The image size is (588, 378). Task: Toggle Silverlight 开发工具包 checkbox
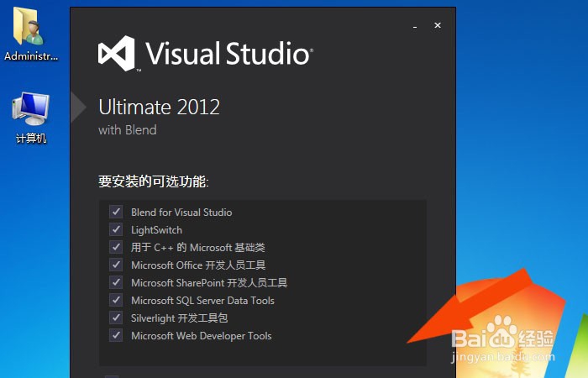pyautogui.click(x=116, y=318)
